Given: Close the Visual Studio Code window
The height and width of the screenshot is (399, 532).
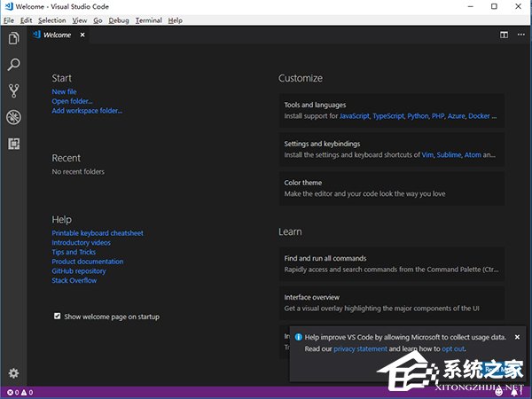Looking at the screenshot, I should (x=518, y=6).
